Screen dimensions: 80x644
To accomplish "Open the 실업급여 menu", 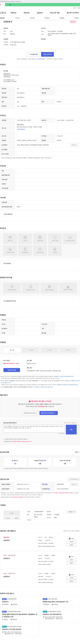I will [40, 13].
